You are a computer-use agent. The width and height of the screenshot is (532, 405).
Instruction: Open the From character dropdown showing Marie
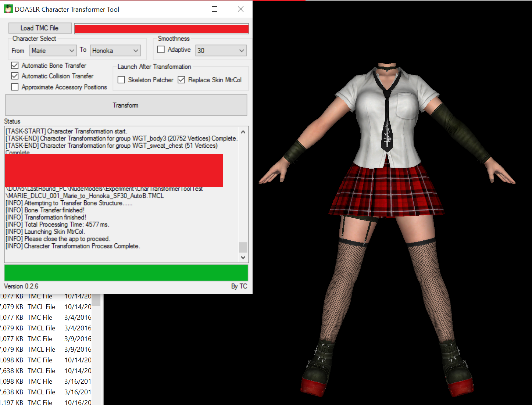point(53,51)
